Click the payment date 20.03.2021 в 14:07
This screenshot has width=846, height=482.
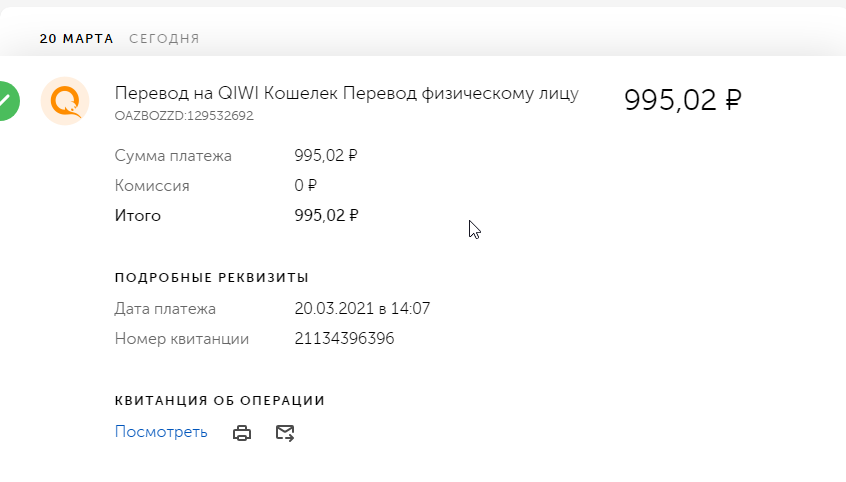point(362,309)
